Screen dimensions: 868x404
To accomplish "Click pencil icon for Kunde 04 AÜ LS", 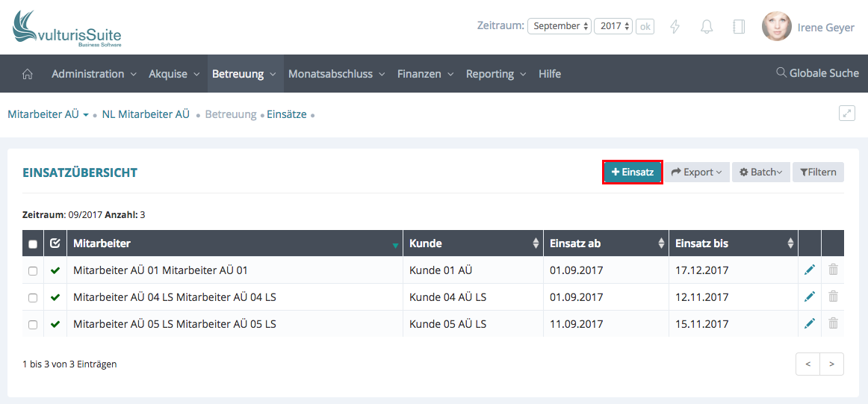I will [810, 297].
